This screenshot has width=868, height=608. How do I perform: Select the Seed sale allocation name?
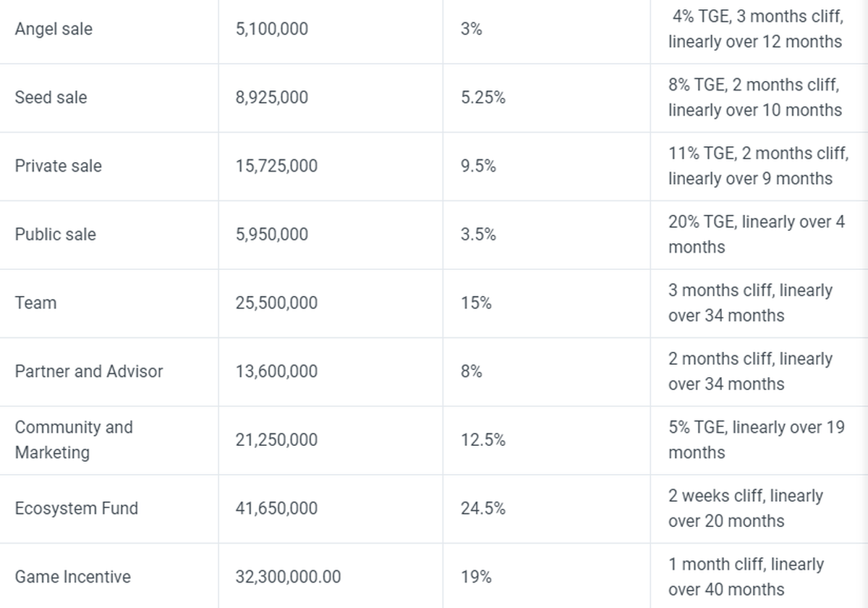[x=51, y=98]
